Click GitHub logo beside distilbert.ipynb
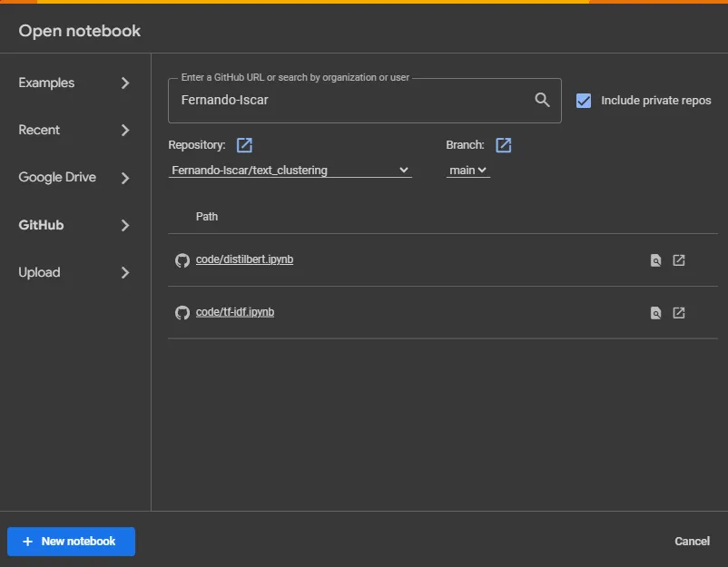Viewport: 728px width, 567px height. coord(182,260)
